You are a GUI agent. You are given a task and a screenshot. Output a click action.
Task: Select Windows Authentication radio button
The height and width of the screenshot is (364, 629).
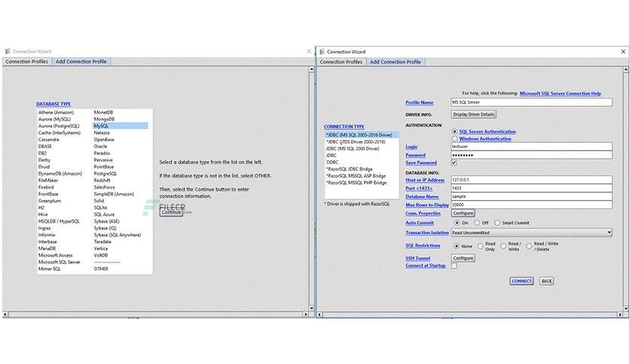coord(454,138)
